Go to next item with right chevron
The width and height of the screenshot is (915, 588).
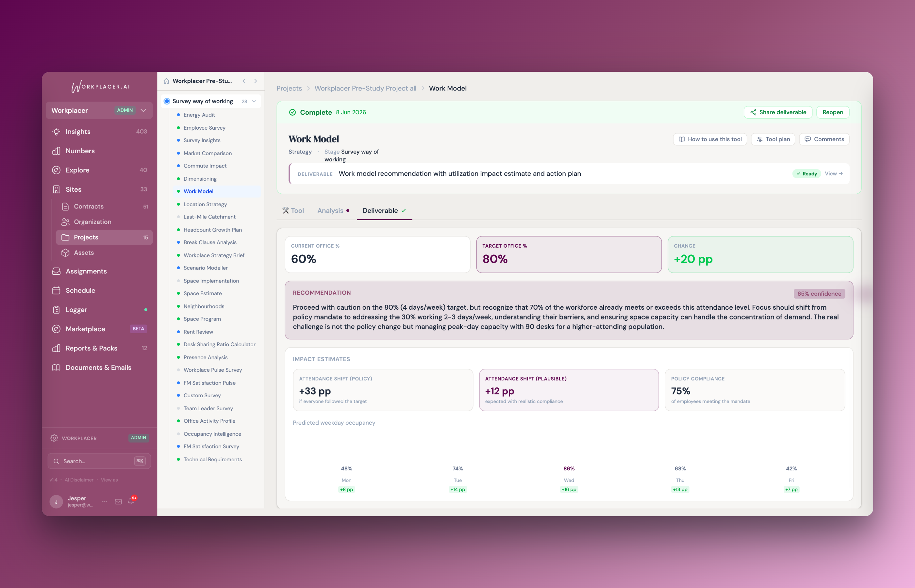[256, 81]
